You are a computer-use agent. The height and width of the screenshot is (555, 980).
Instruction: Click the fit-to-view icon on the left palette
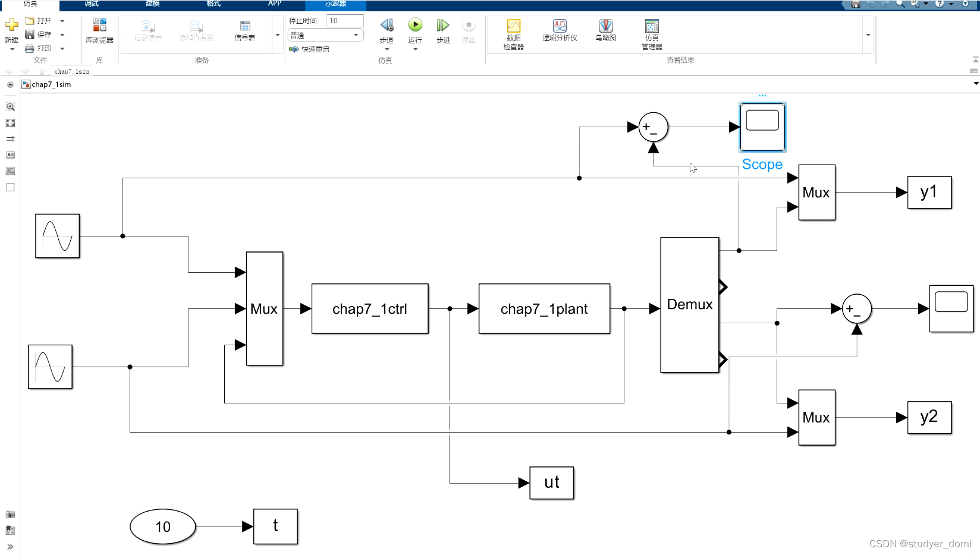pos(10,123)
